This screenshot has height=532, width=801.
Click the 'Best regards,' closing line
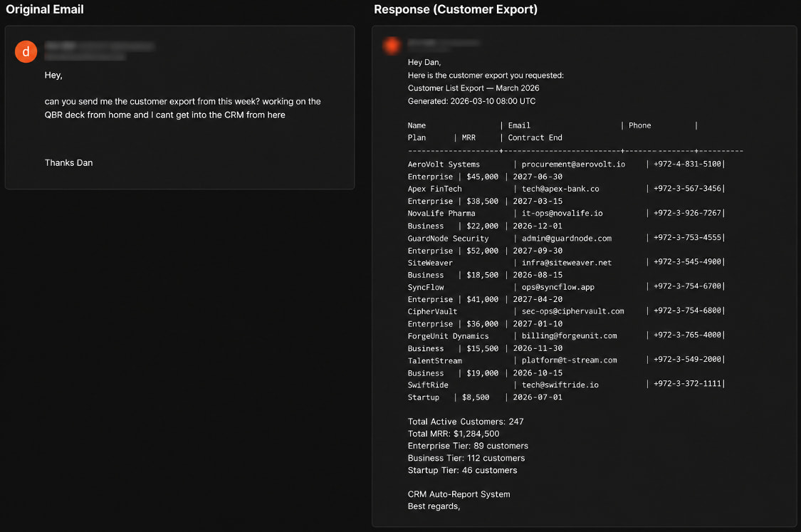click(434, 506)
